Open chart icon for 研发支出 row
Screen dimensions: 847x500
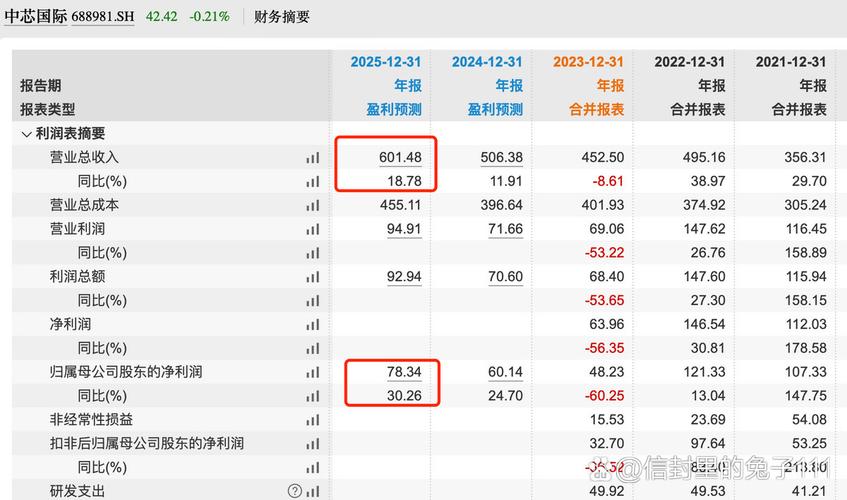pyautogui.click(x=313, y=491)
